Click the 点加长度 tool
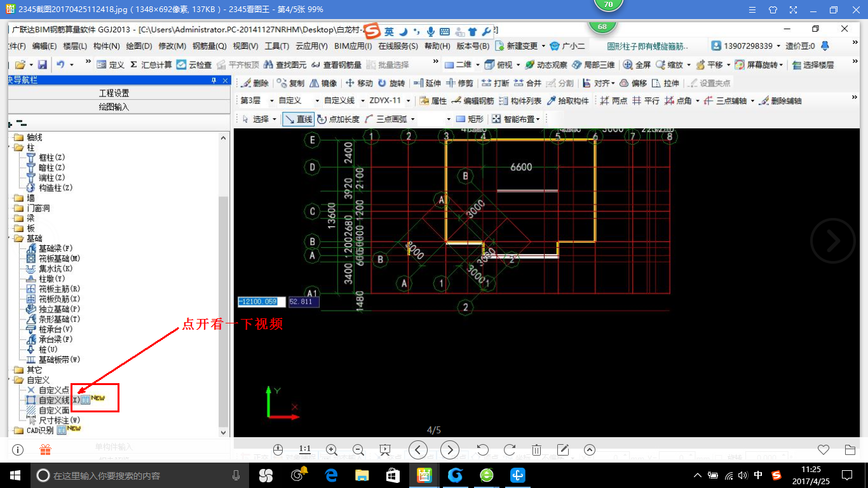This screenshot has width=868, height=488. (x=339, y=119)
